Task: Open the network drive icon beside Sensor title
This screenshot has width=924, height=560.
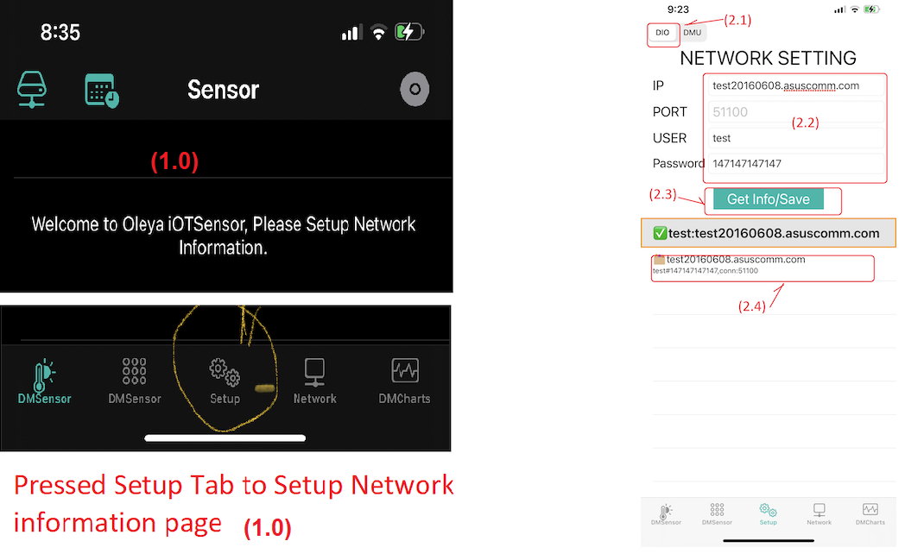Action: tap(32, 90)
